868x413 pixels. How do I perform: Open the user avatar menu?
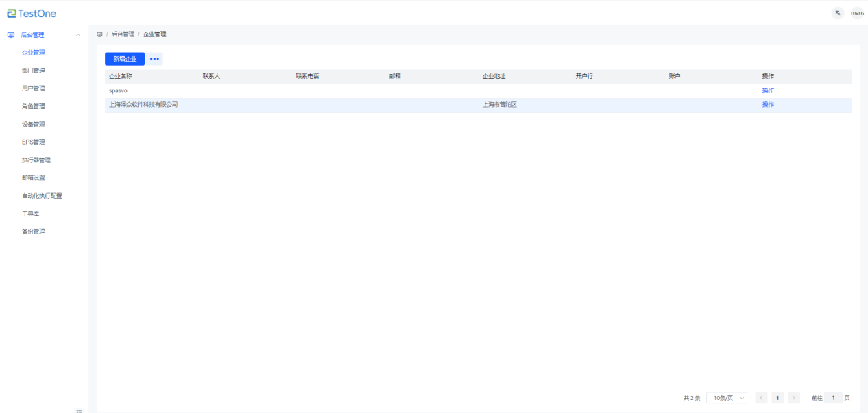[858, 13]
